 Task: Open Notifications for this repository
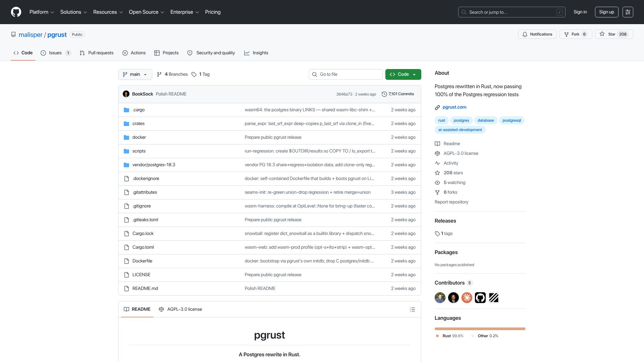tap(537, 34)
